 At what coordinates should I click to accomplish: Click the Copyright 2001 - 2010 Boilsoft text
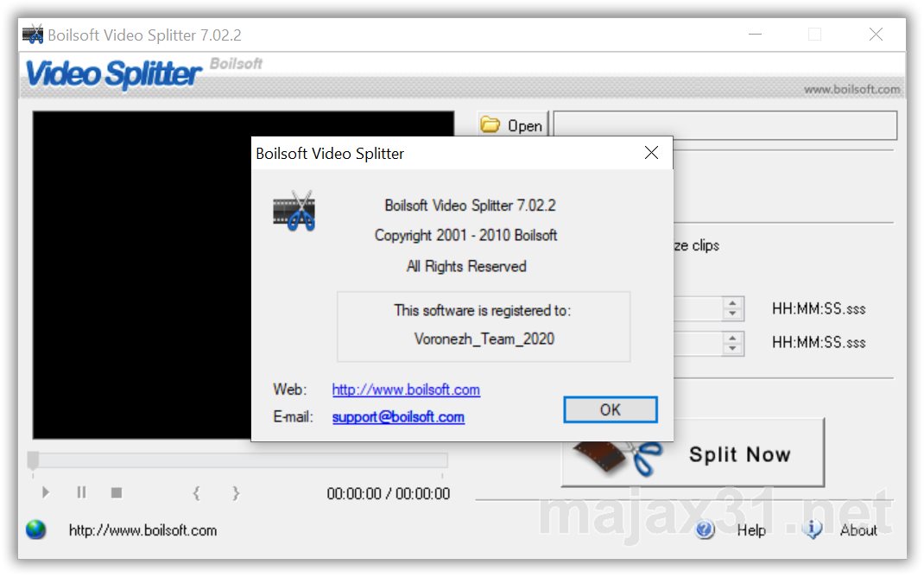(466, 235)
